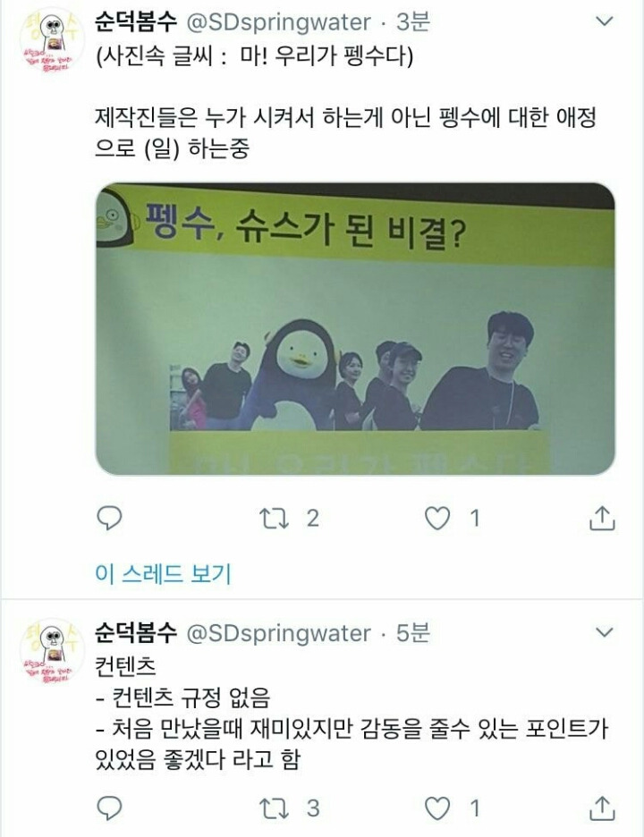Open the 3분 timestamp of first tweet

point(412,22)
